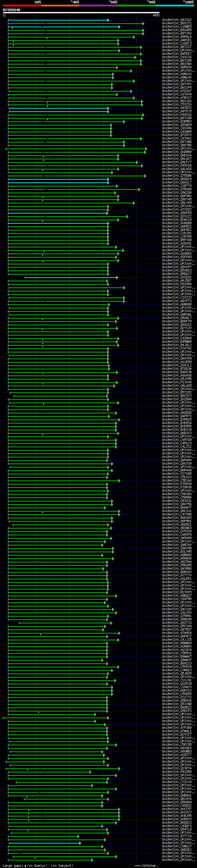Open hit UniRef100_P41959
This screenshot has width=197, height=868.
click(x=177, y=772)
